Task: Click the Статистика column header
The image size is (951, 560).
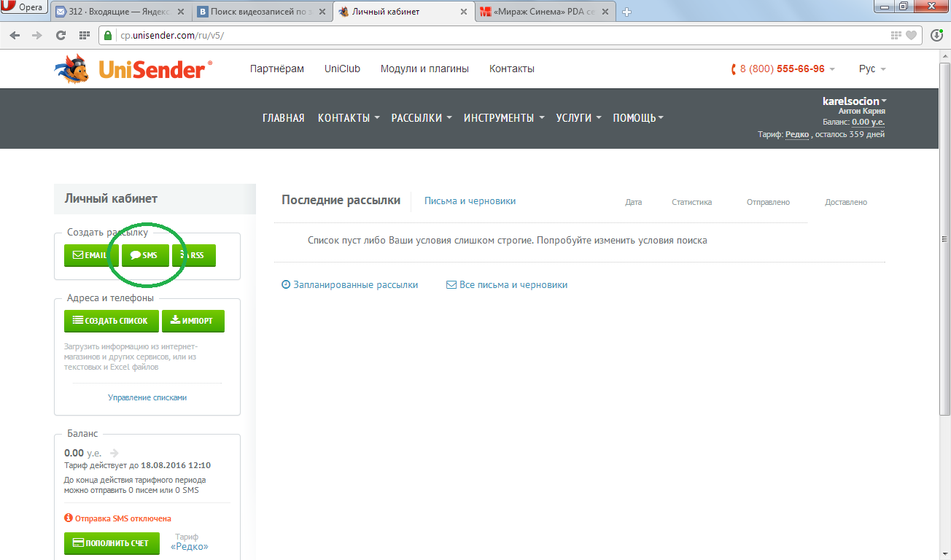Action: (x=691, y=202)
